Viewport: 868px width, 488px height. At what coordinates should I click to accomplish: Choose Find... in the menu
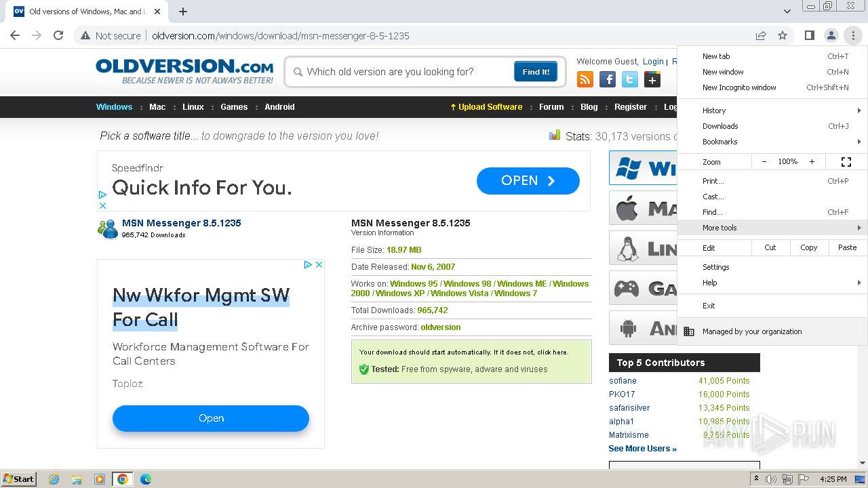[x=772, y=212]
